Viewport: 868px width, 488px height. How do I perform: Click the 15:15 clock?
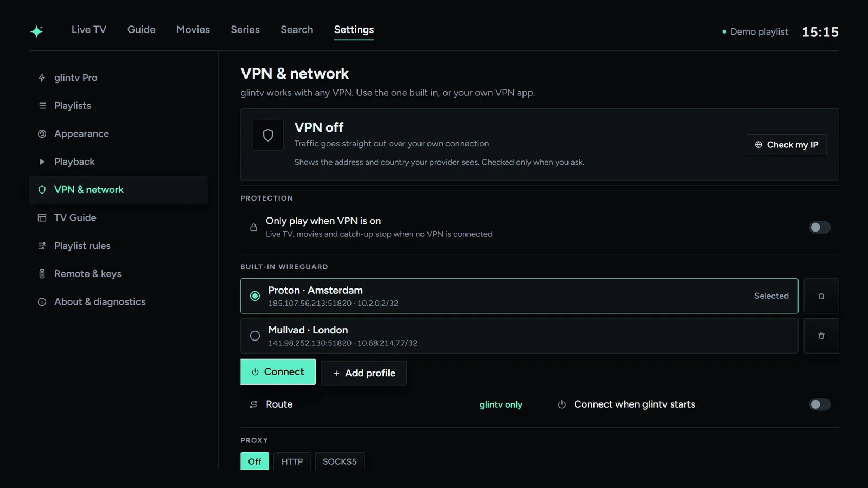click(x=820, y=32)
